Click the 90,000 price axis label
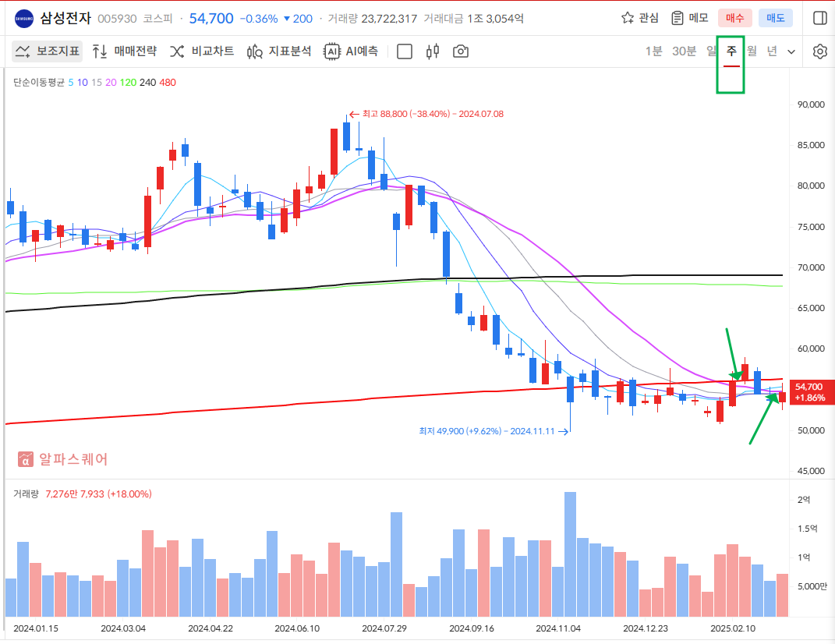 click(x=811, y=105)
